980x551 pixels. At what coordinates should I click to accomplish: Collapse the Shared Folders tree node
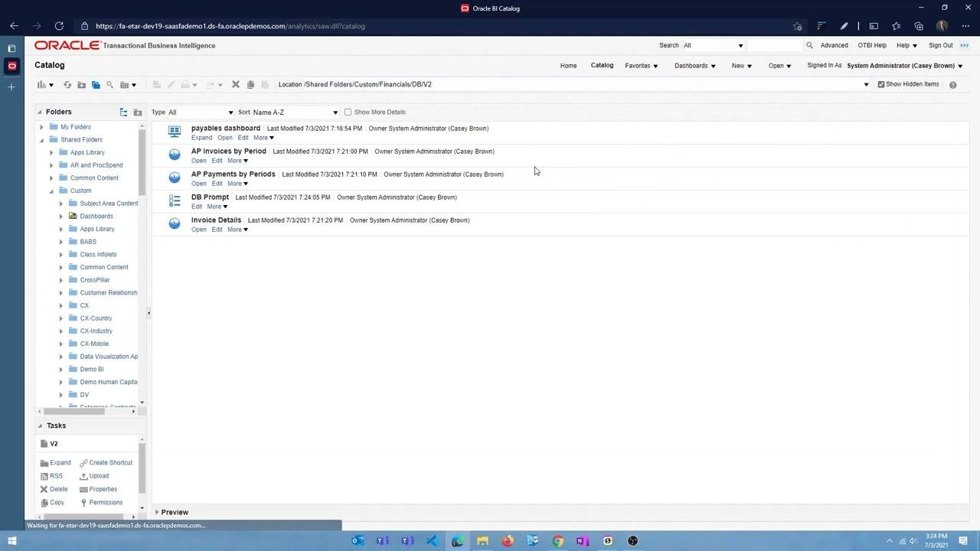pos(42,140)
